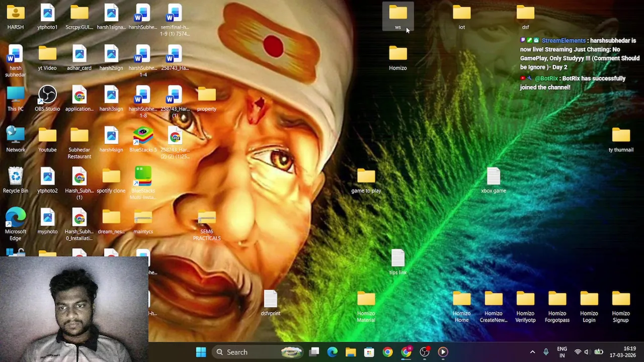Image resolution: width=644 pixels, height=362 pixels.
Task: Select the semifinal-h 1-9 Word document
Action: coord(175,20)
